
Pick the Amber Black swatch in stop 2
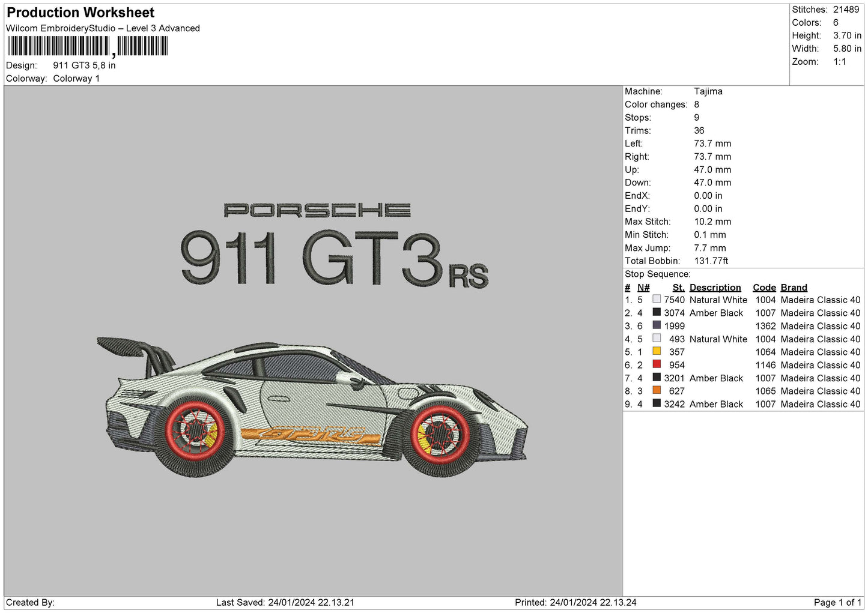pyautogui.click(x=657, y=312)
